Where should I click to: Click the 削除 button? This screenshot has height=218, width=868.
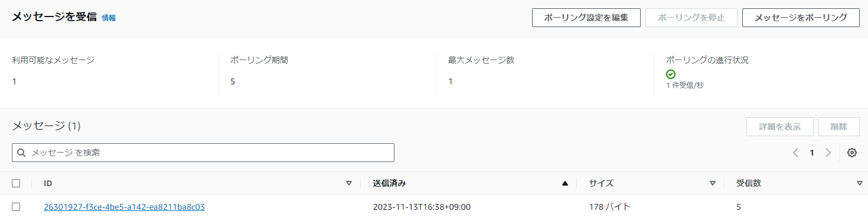pos(838,127)
